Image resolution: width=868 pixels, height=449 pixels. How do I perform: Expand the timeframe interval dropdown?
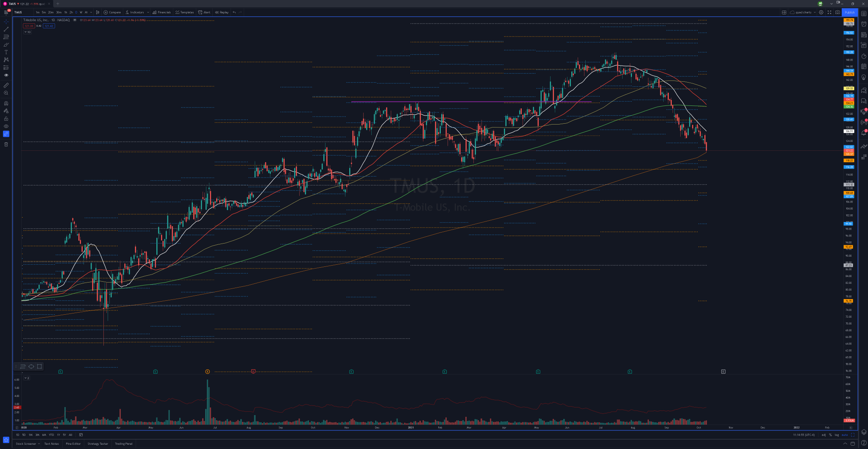point(91,12)
